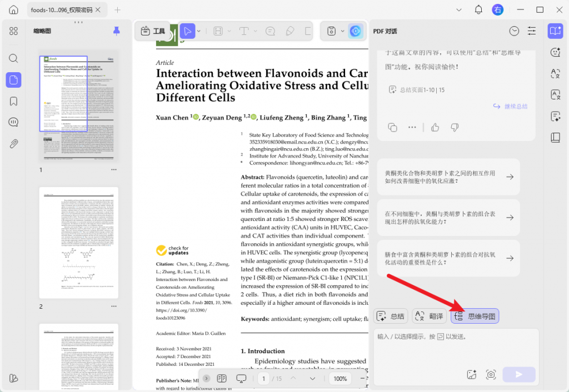Expand the select cursor tool dropdown arrow
The image size is (569, 392).
click(x=199, y=31)
